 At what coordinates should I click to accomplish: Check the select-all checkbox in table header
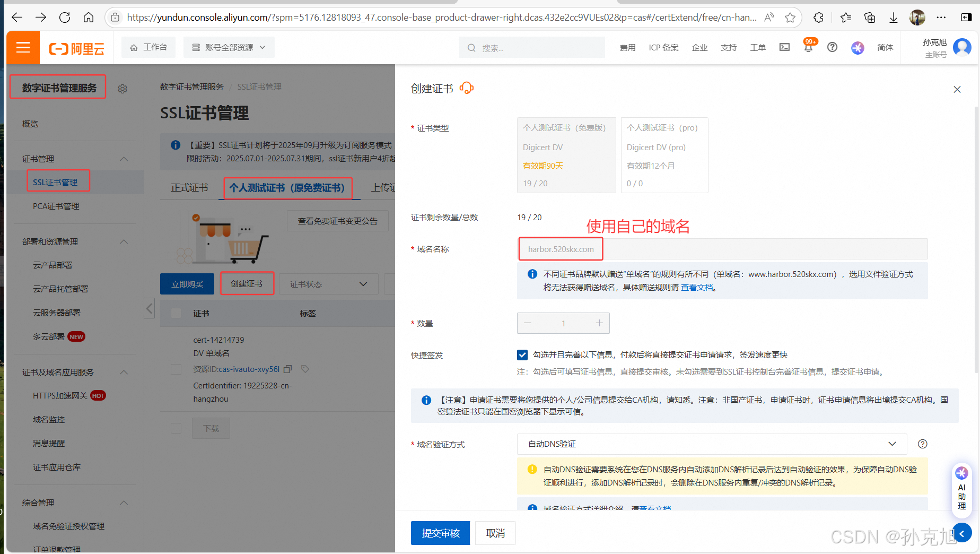(176, 313)
